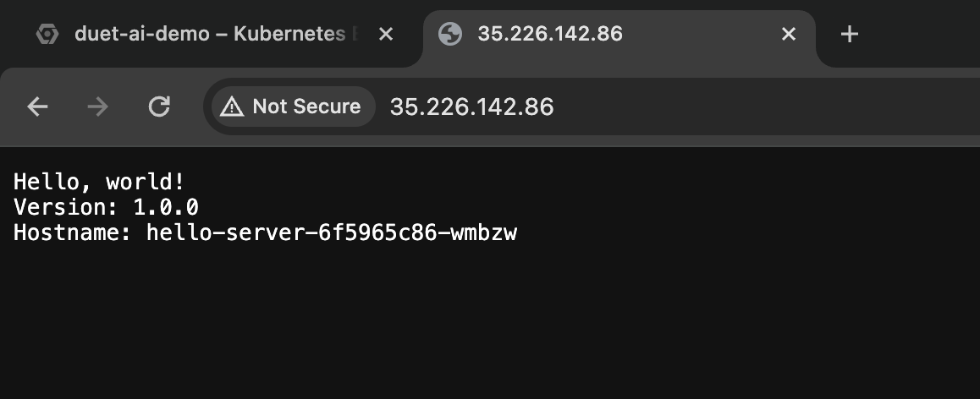Click the Hello, world! text line

[99, 183]
